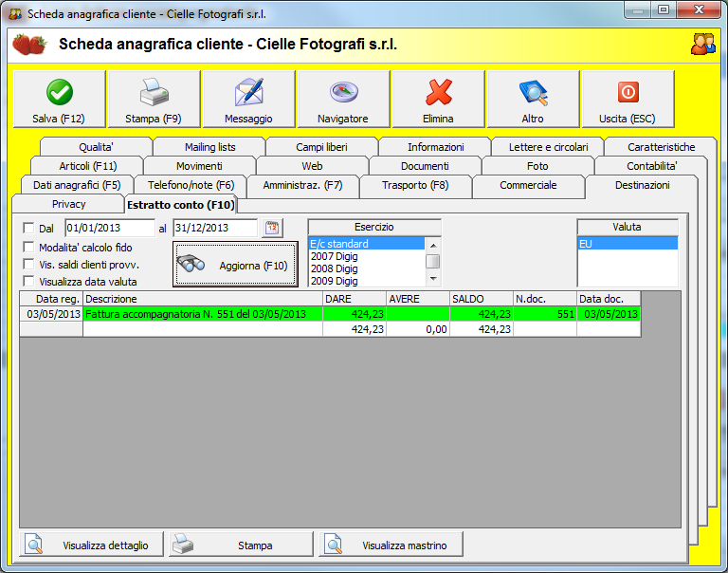728x573 pixels.
Task: Select EU in Valuta list
Action: coord(628,244)
